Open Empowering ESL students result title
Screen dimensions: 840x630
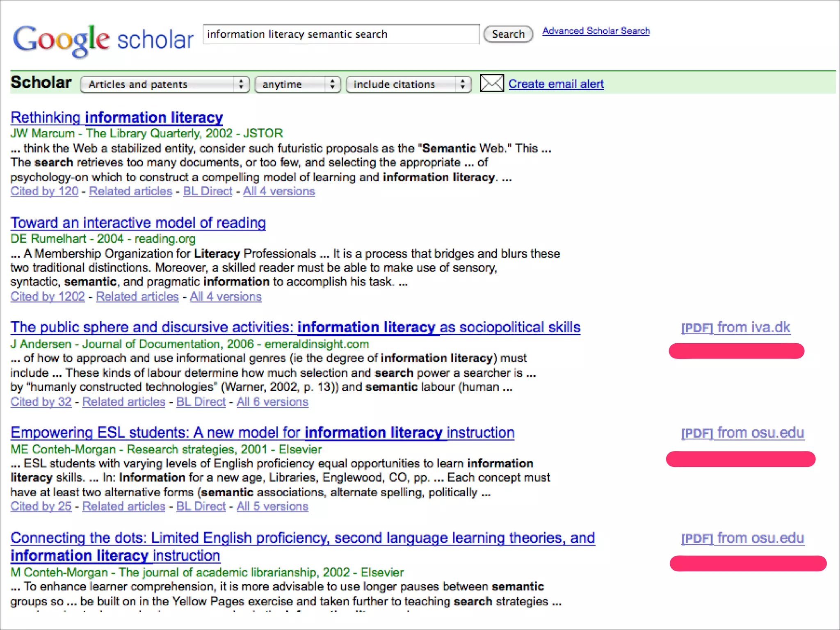pyautogui.click(x=262, y=433)
